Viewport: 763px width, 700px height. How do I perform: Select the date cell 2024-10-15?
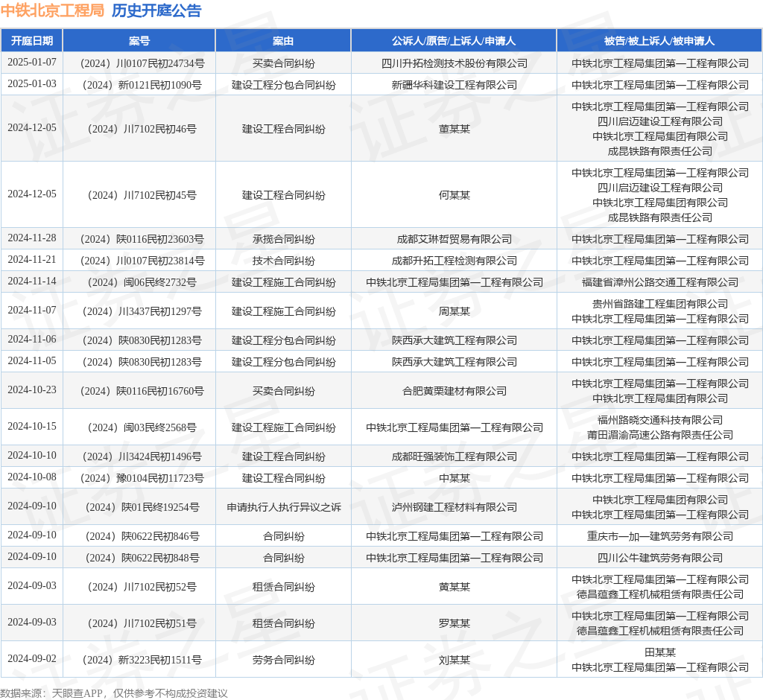point(31,427)
